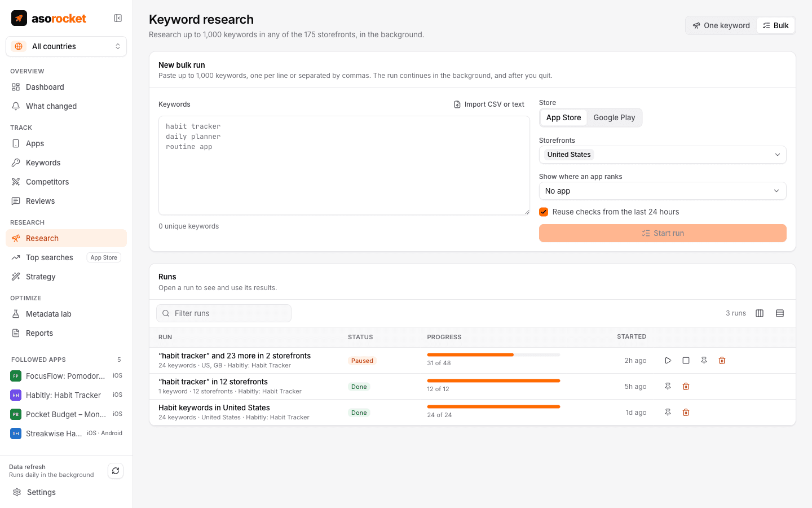This screenshot has height=508, width=812.
Task: Open Settings in the sidebar
Action: [67, 492]
